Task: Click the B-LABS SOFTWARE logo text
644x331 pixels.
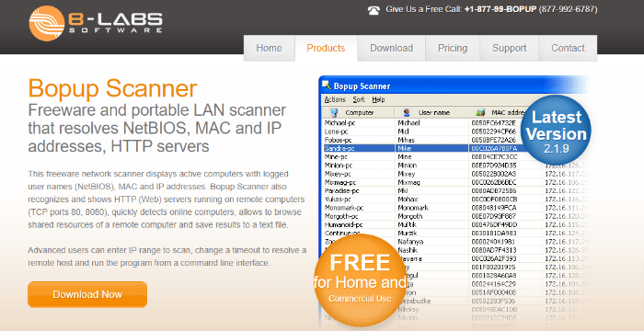Action: (115, 23)
